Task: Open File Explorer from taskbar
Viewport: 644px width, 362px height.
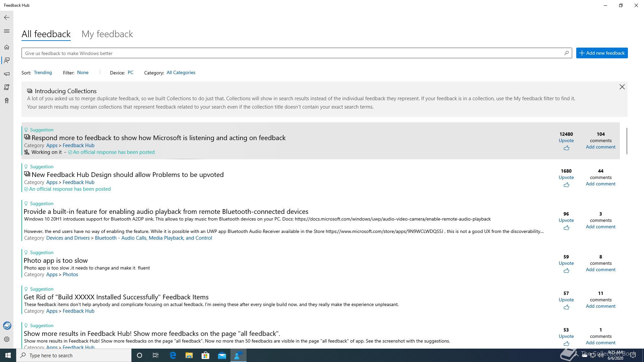Action: [189, 355]
